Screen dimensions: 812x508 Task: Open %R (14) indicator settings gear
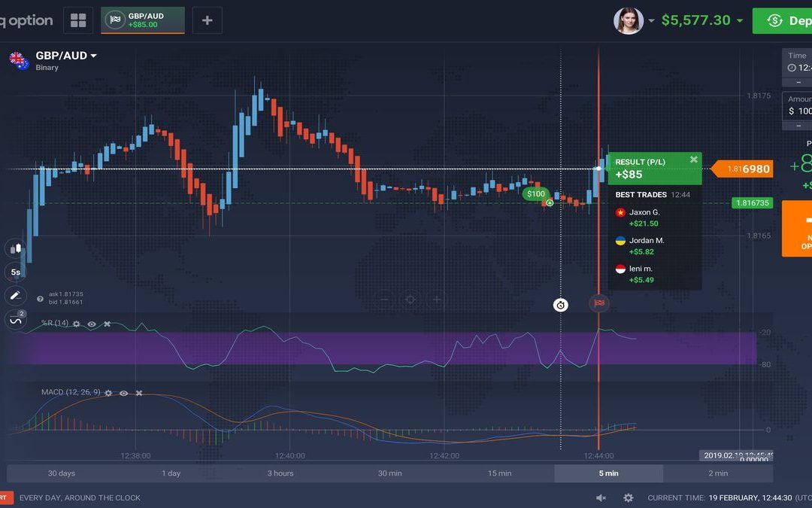tap(76, 324)
